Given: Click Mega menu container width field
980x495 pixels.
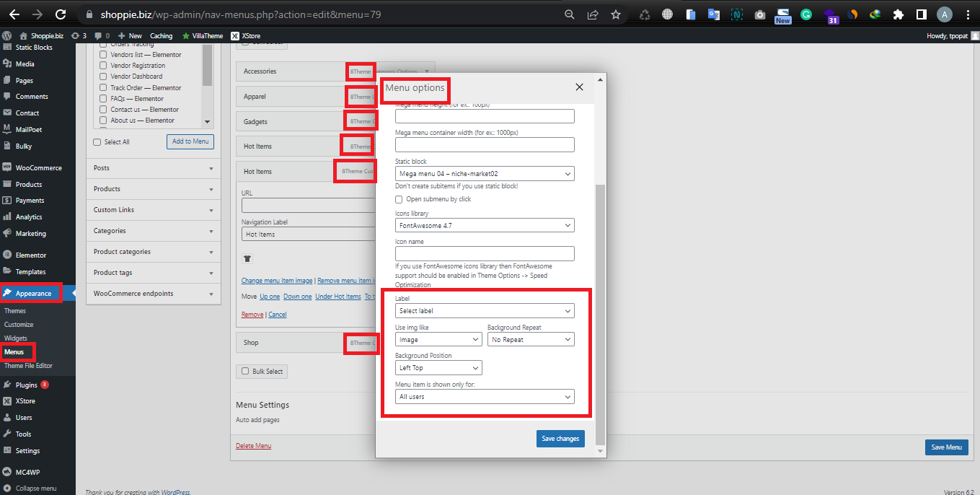Looking at the screenshot, I should 485,145.
